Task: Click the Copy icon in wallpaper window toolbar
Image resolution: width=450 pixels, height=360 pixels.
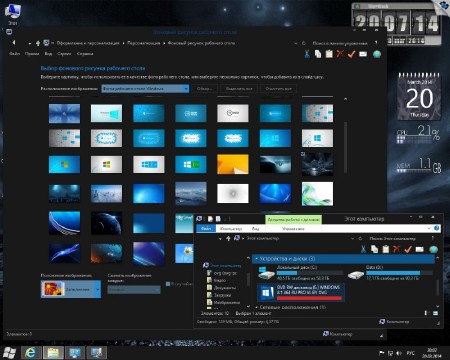Action: click(x=318, y=54)
